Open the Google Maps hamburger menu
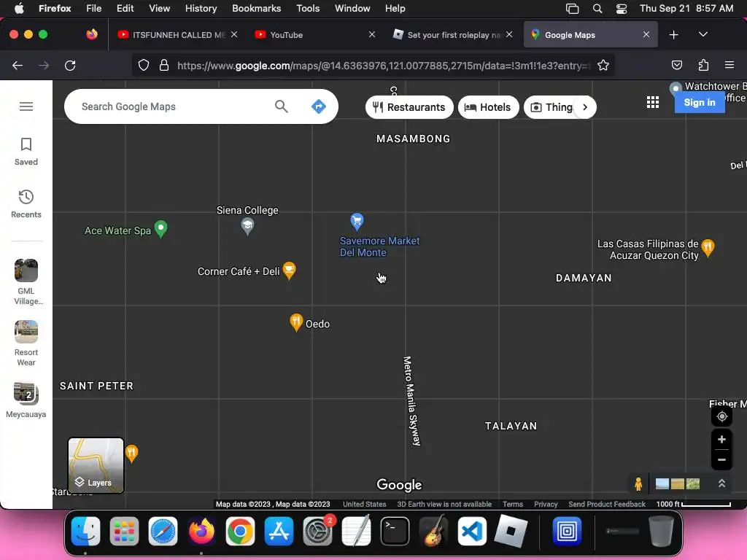Viewport: 747px width, 560px height. [x=26, y=106]
